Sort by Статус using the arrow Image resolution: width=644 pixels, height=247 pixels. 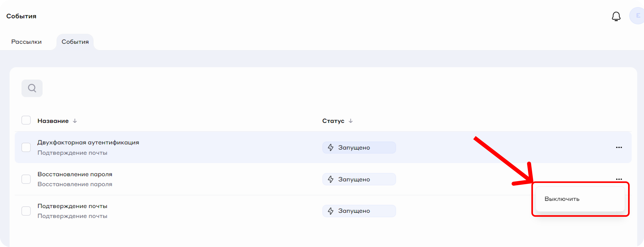(350, 121)
